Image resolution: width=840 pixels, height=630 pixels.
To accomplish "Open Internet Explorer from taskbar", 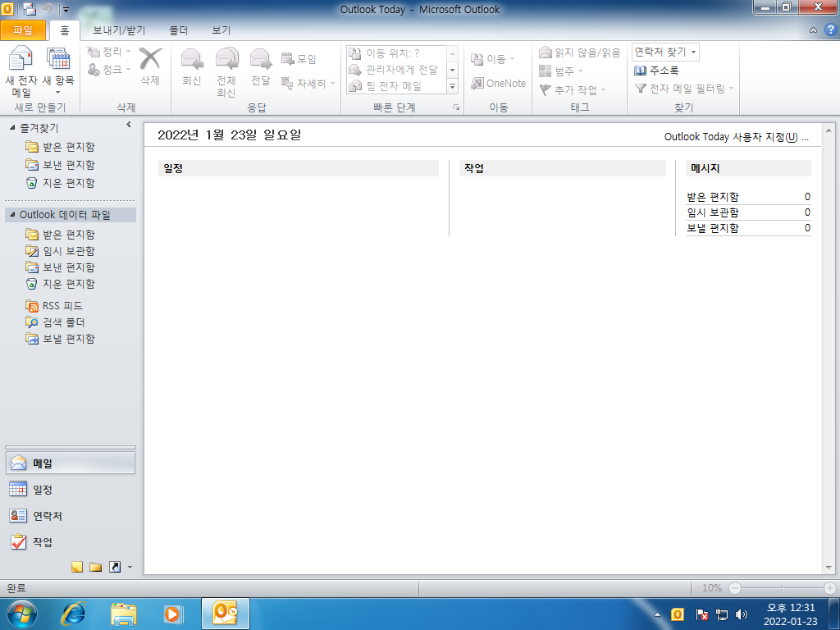I will (x=73, y=614).
